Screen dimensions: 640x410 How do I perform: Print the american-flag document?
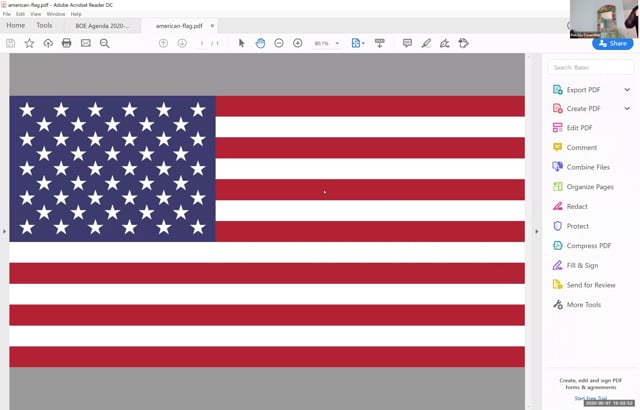(67, 43)
